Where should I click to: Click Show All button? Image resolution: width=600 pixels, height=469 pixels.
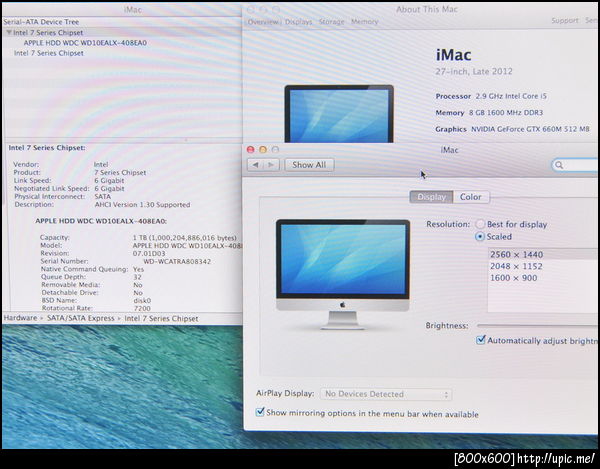(309, 165)
